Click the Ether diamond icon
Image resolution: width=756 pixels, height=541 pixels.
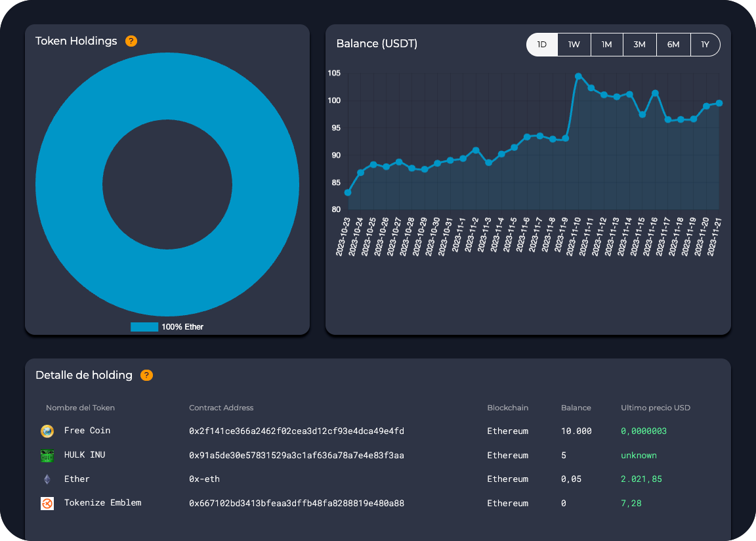pos(46,479)
